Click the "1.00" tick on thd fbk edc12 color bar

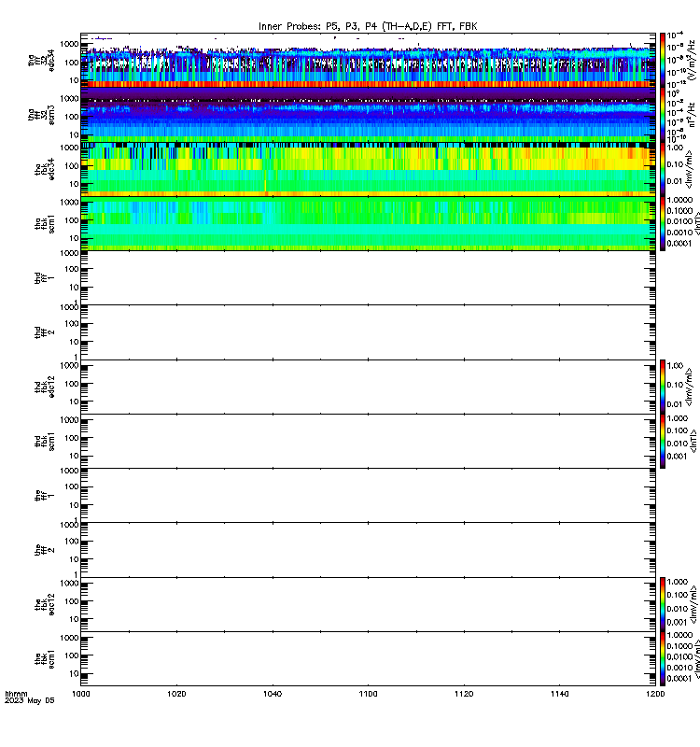(675, 366)
